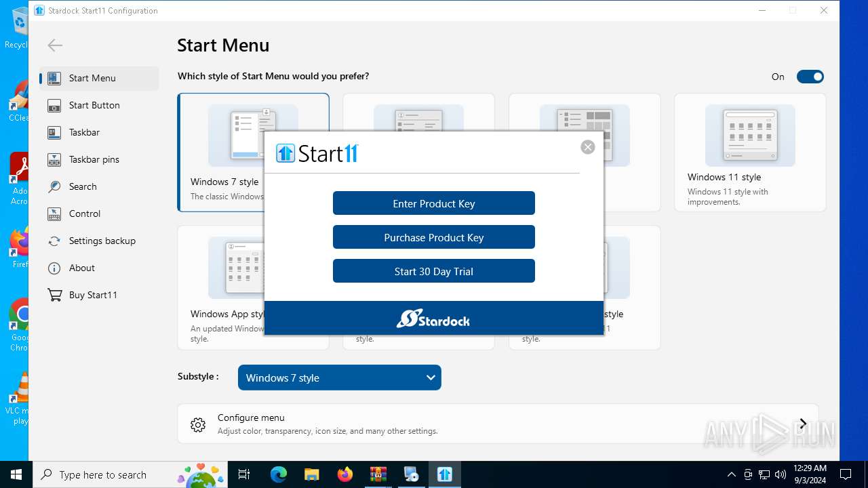The width and height of the screenshot is (868, 488).
Task: Click Enter Product Key button
Action: [434, 203]
